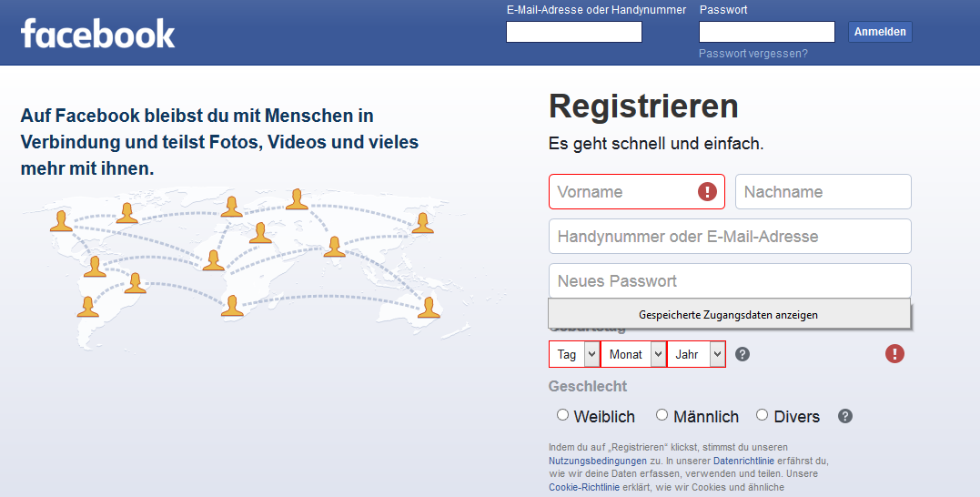Image resolution: width=980 pixels, height=497 pixels.
Task: Click the Vorname field error icon
Action: coord(707,191)
